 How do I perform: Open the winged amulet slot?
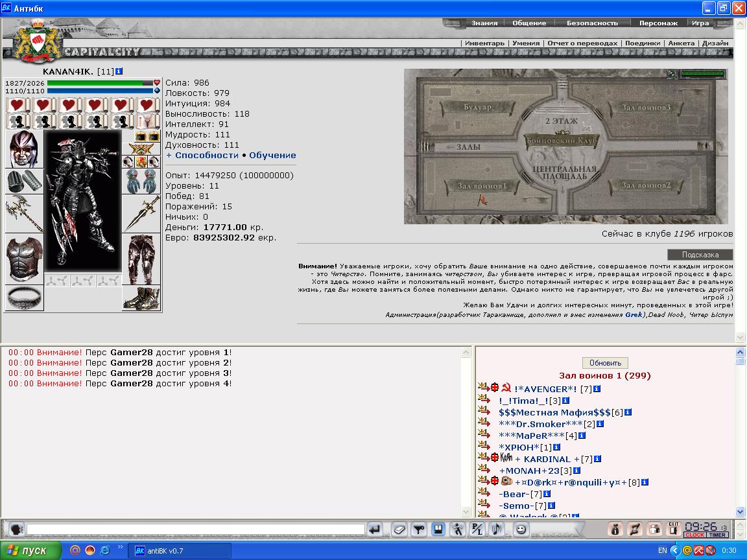pos(141,148)
